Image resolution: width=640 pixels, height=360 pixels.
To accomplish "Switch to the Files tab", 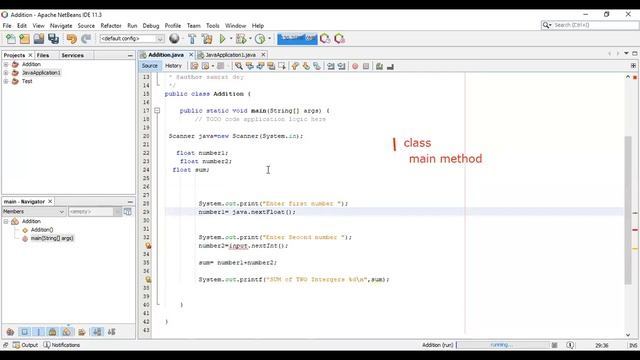I will coord(42,55).
